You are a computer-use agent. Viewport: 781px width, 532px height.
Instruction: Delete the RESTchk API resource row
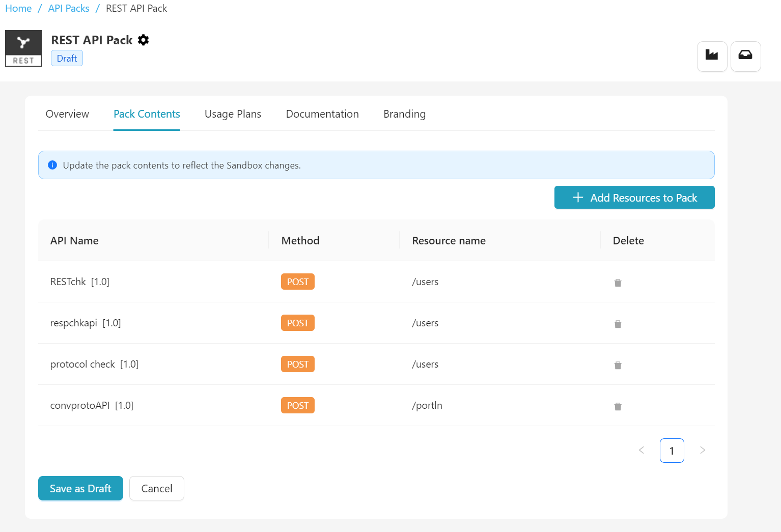(618, 283)
